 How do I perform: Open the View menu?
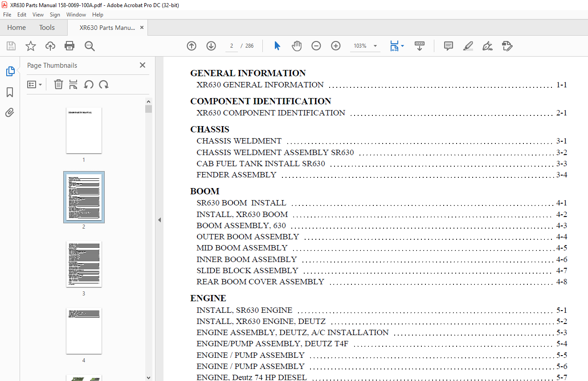[38, 15]
